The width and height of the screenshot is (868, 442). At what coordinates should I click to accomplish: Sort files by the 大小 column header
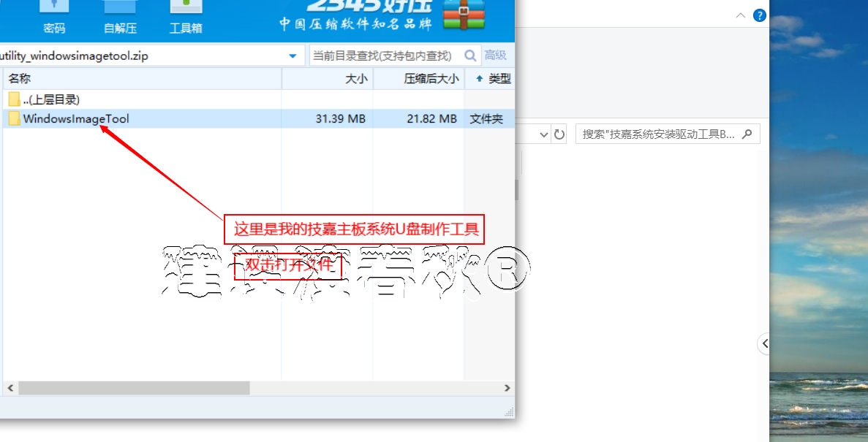[x=356, y=78]
